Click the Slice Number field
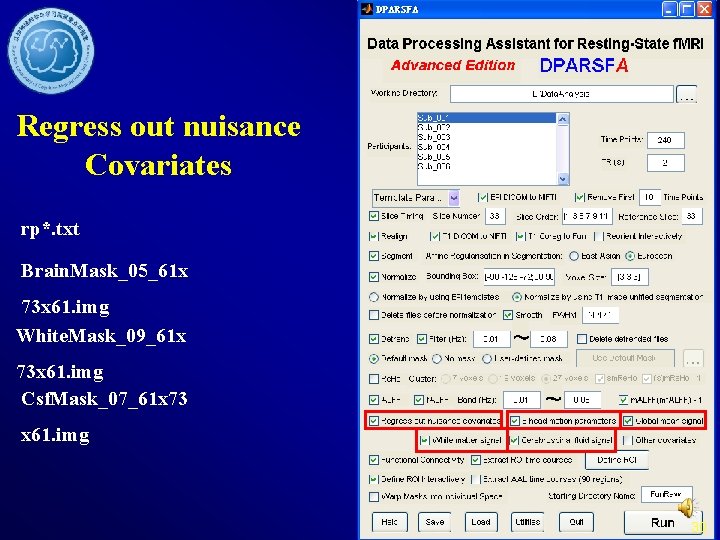The width and height of the screenshot is (720, 540). (495, 216)
